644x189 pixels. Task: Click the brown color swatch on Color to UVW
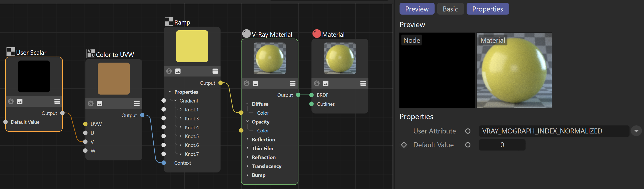pos(114,79)
